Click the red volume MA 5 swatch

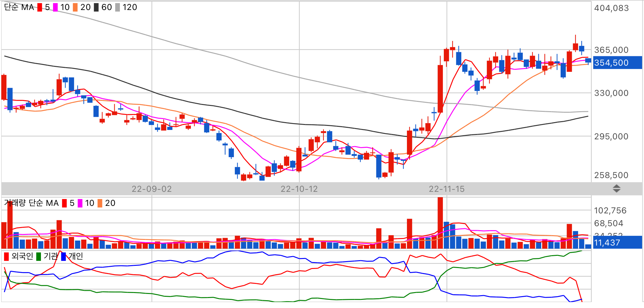64,203
